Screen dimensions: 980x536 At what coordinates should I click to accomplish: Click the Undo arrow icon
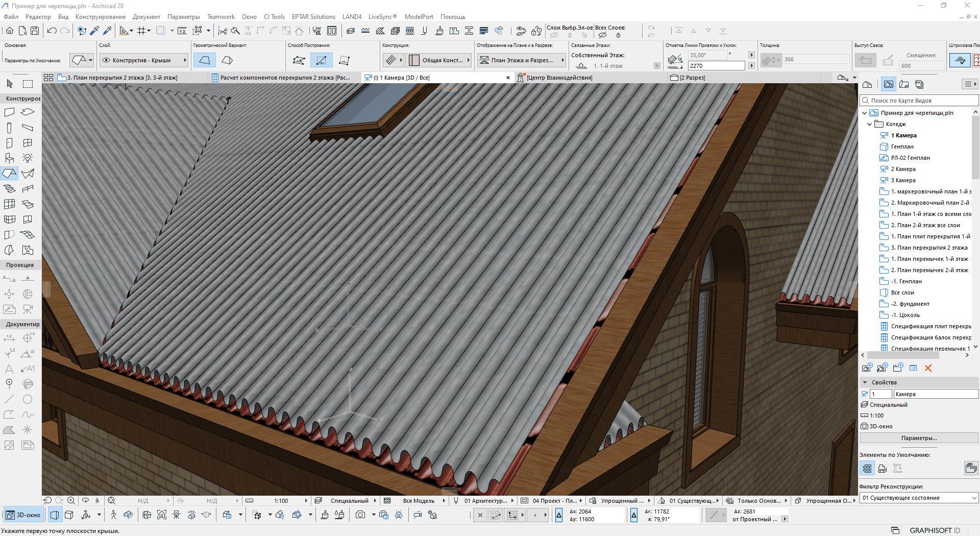pos(52,31)
